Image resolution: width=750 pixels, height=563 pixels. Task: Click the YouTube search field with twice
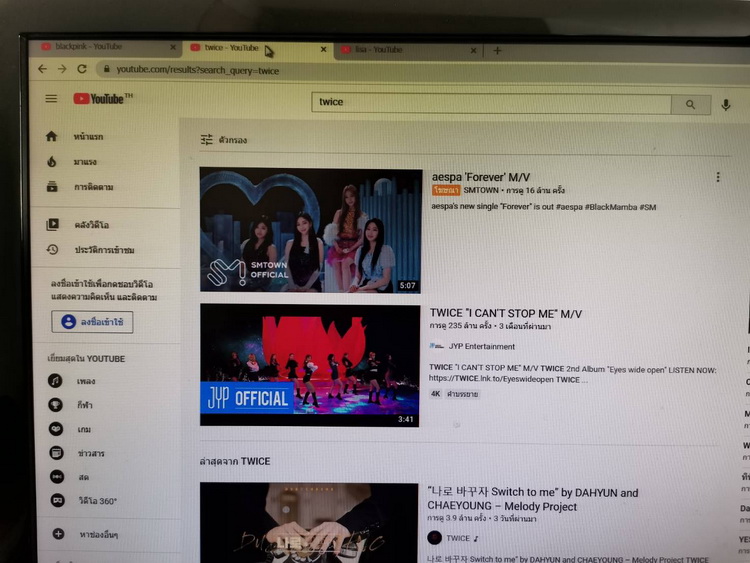[x=491, y=102]
